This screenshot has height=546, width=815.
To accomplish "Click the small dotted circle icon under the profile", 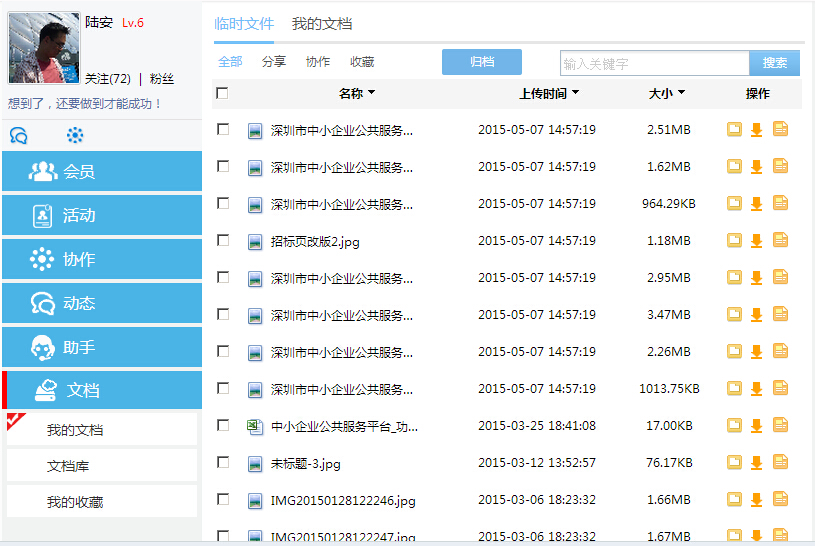I will 75,136.
